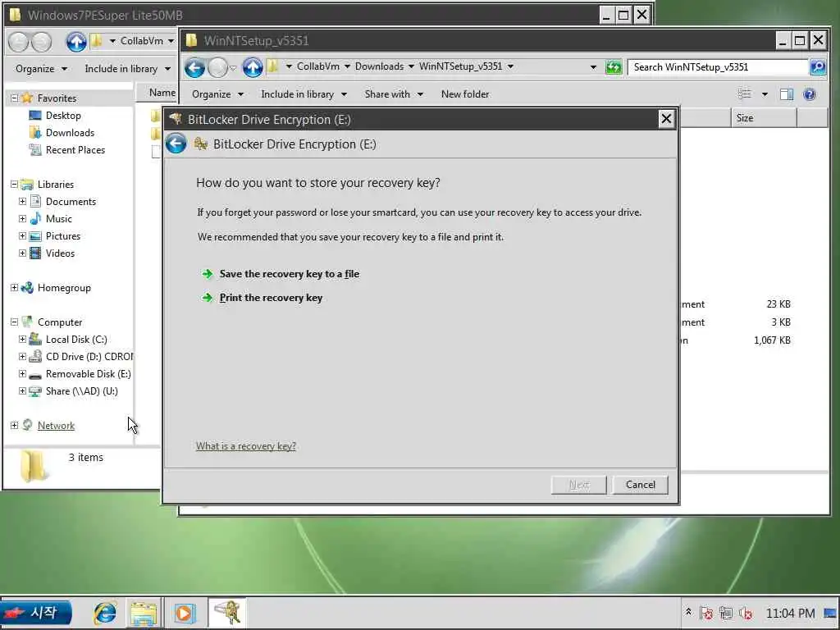Toggle the preview pane icon
The image size is (840, 630).
(x=786, y=94)
